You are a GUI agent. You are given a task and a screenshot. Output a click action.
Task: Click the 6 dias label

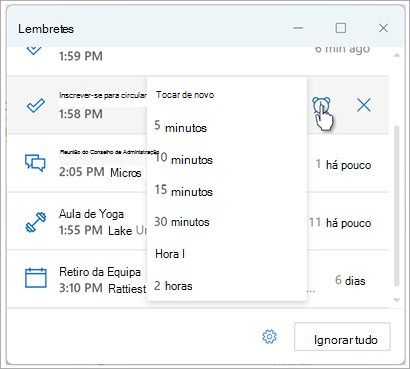[x=350, y=280]
